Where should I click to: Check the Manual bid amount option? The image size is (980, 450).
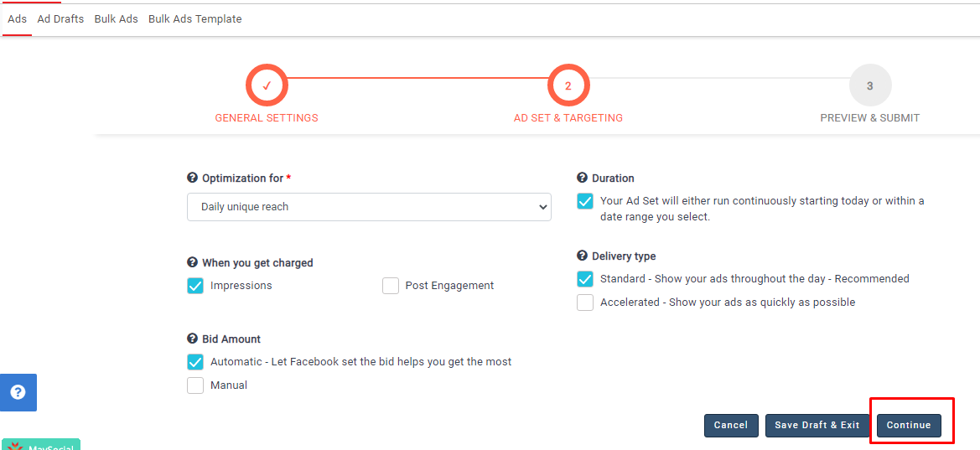(195, 385)
